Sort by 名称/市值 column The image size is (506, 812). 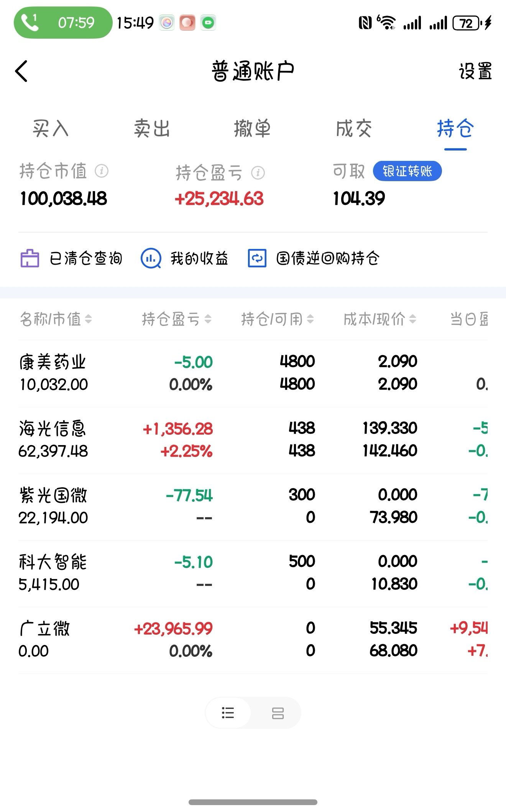[x=56, y=319]
